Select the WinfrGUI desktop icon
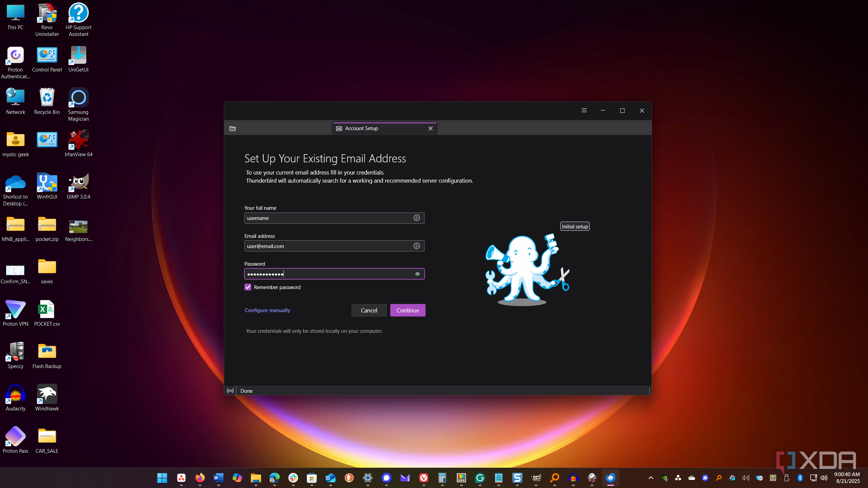This screenshot has height=488, width=868. point(47,186)
